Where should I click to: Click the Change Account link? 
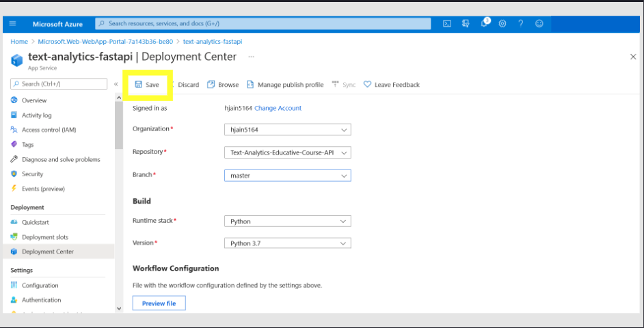278,108
